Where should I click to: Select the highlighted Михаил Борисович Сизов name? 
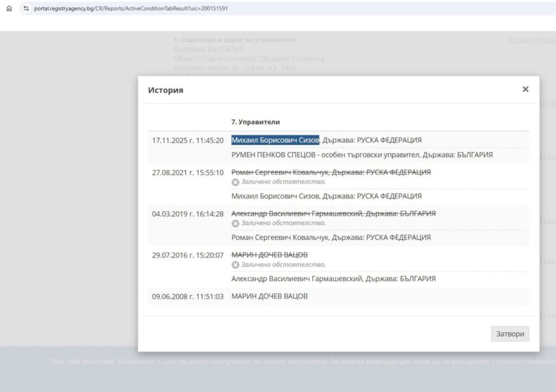click(x=275, y=140)
